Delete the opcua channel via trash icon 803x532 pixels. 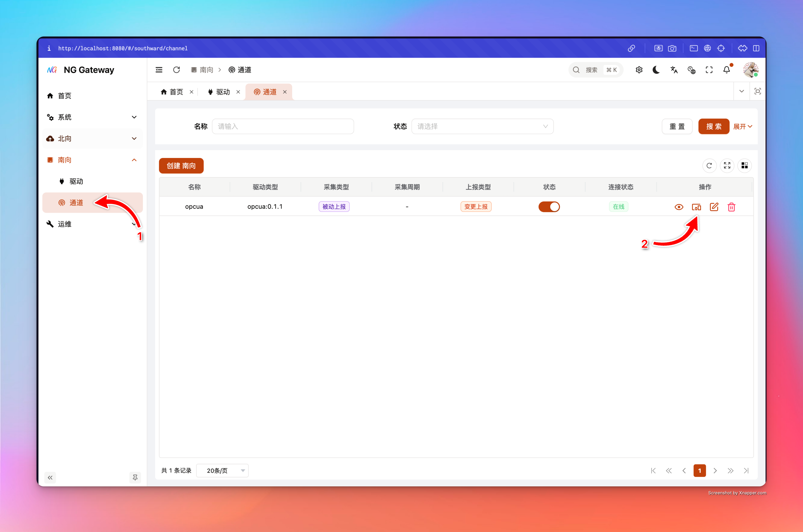point(731,207)
